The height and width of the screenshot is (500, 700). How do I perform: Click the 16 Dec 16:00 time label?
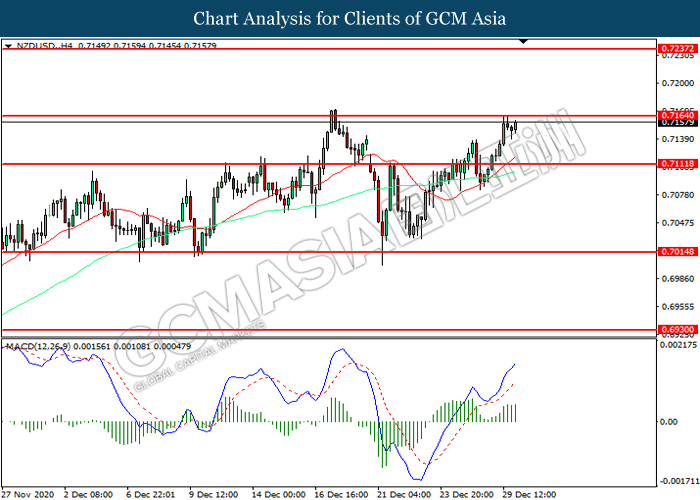pos(341,495)
